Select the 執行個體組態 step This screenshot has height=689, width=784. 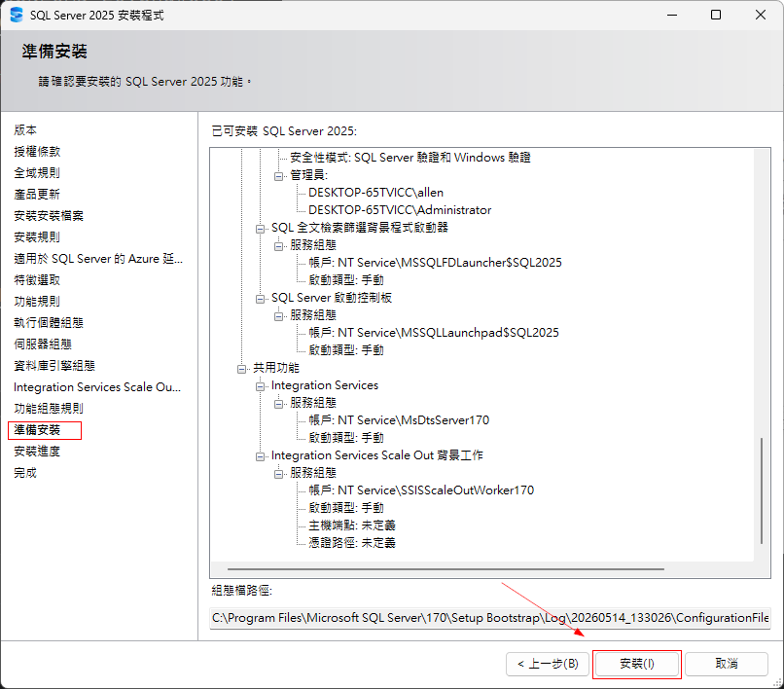click(x=49, y=323)
